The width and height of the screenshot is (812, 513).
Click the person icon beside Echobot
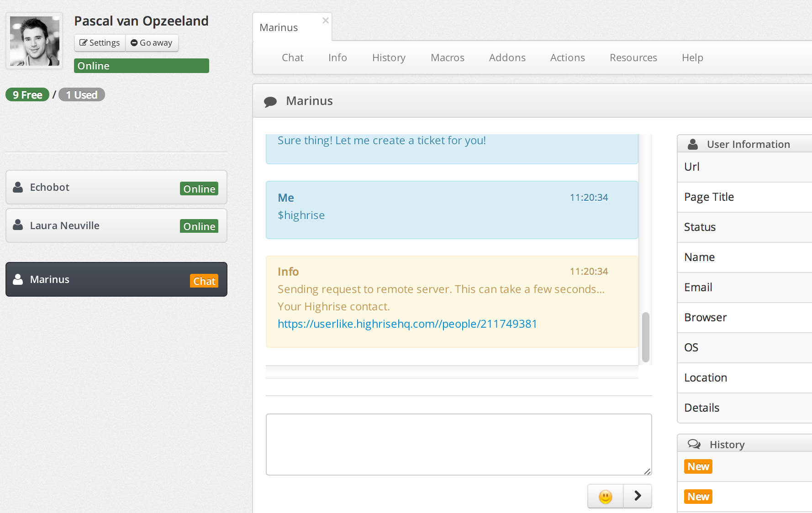tap(18, 187)
